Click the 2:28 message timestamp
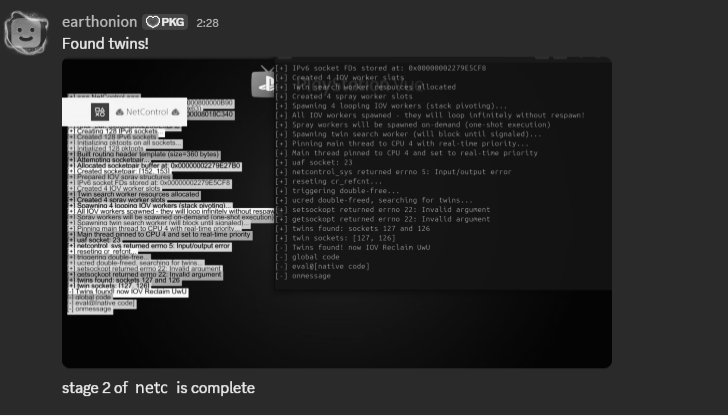 [x=207, y=23]
